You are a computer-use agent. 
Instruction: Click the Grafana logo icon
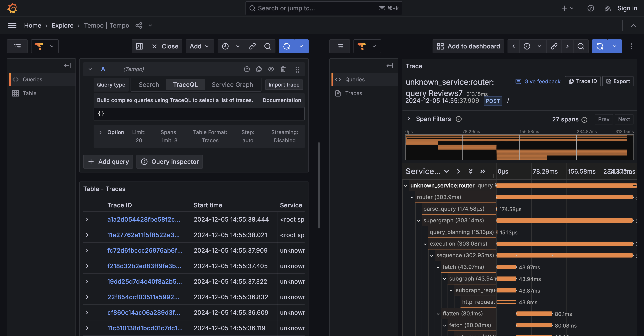pyautogui.click(x=12, y=8)
